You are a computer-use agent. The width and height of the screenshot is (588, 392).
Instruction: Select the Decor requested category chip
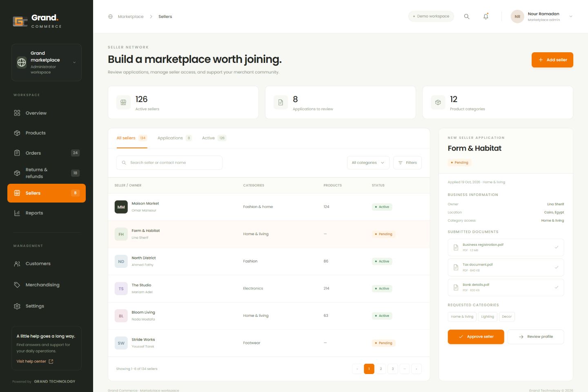point(507,316)
